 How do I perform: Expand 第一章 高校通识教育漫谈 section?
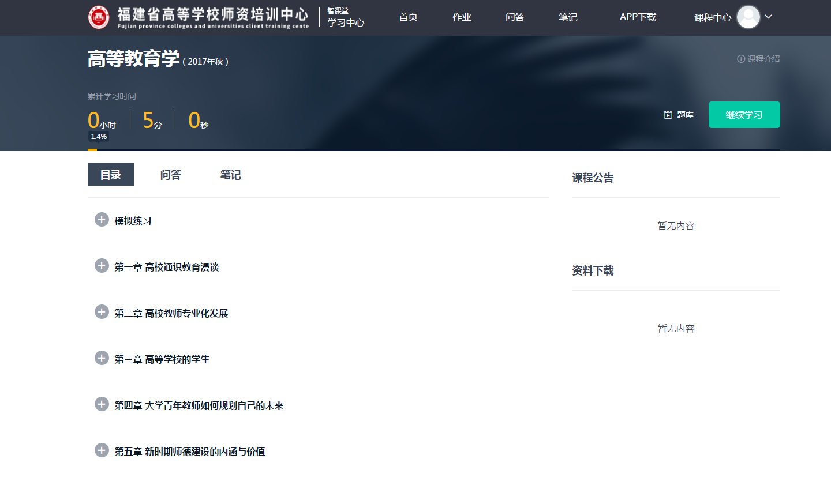tap(102, 266)
